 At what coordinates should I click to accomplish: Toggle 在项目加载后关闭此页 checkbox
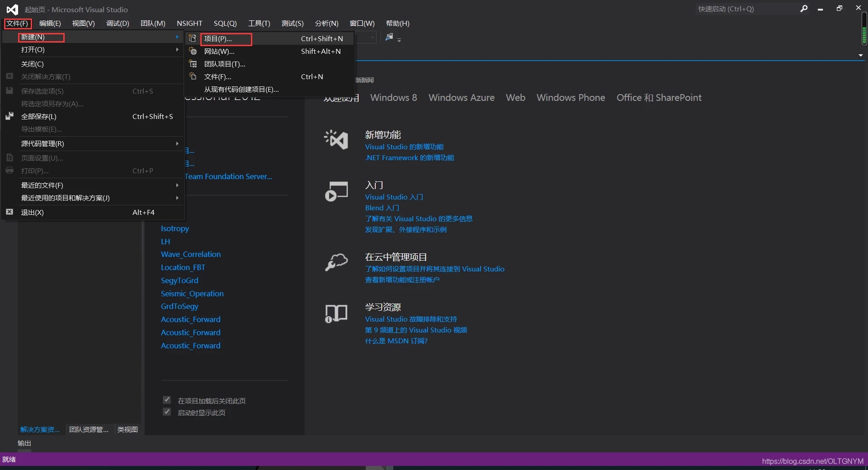pyautogui.click(x=167, y=400)
